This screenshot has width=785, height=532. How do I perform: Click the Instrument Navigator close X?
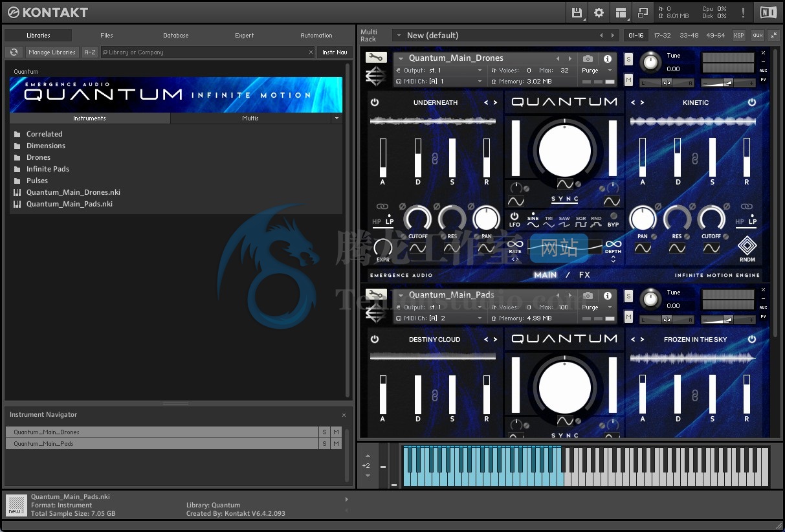pyautogui.click(x=344, y=415)
